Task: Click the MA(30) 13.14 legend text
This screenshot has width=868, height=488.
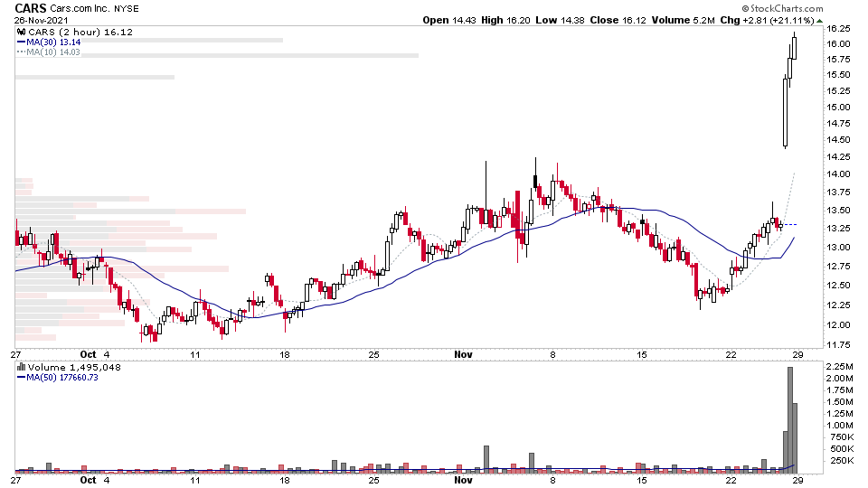Action: (53, 42)
